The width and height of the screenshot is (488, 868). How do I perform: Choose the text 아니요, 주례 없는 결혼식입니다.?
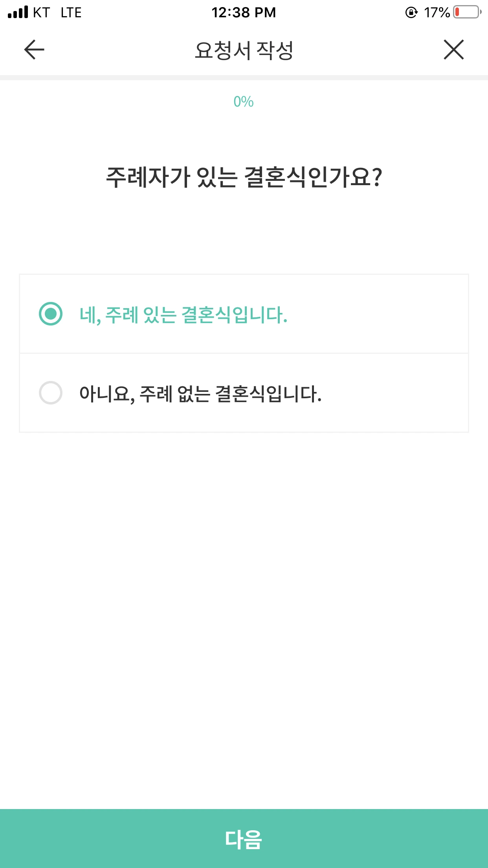(200, 394)
